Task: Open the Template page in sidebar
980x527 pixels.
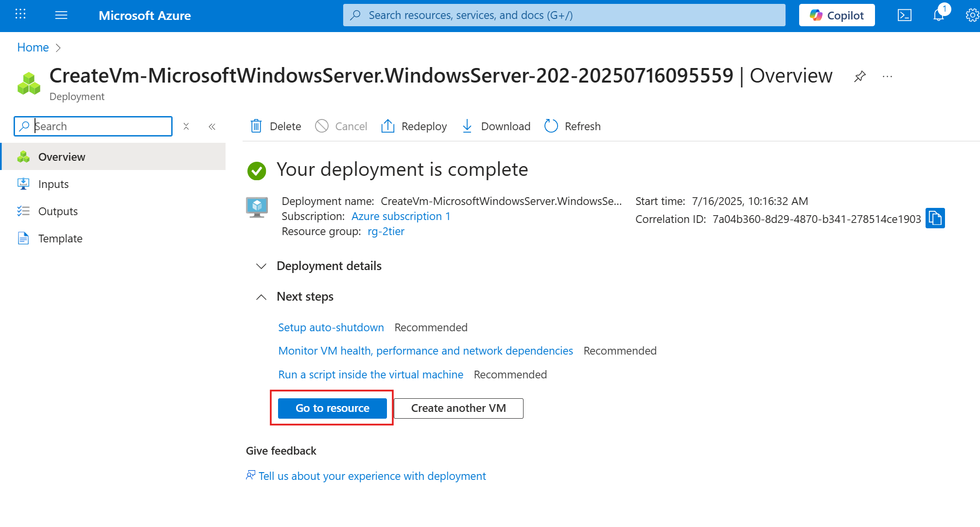Action: click(x=60, y=238)
